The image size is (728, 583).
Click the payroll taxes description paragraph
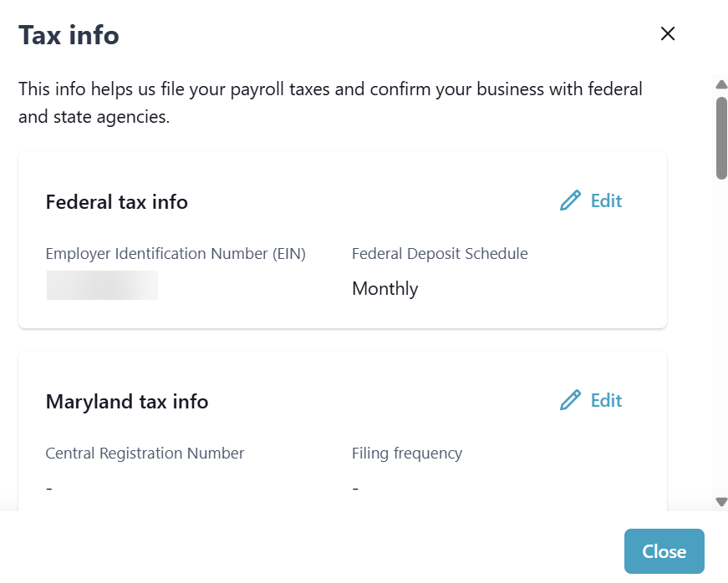[x=330, y=103]
